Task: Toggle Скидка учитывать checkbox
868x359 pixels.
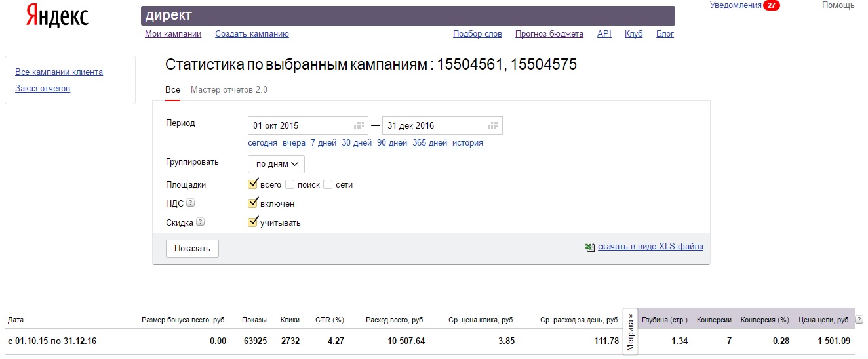Action: [253, 222]
